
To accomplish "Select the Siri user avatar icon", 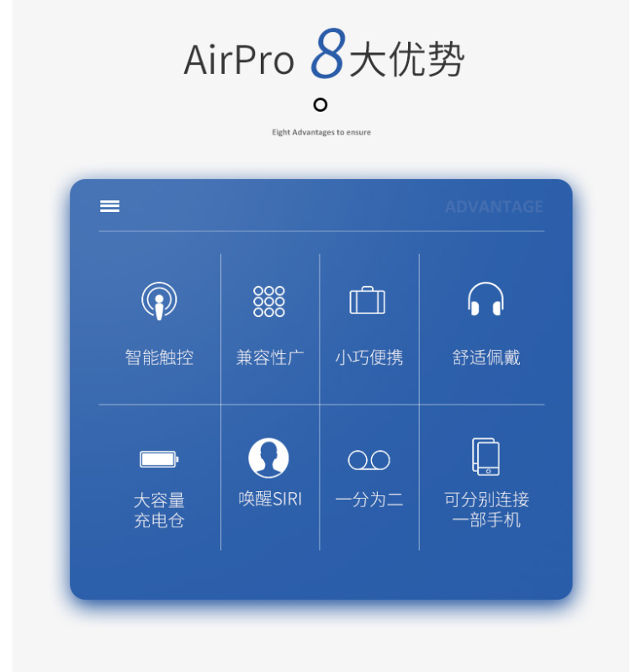I will [x=268, y=458].
